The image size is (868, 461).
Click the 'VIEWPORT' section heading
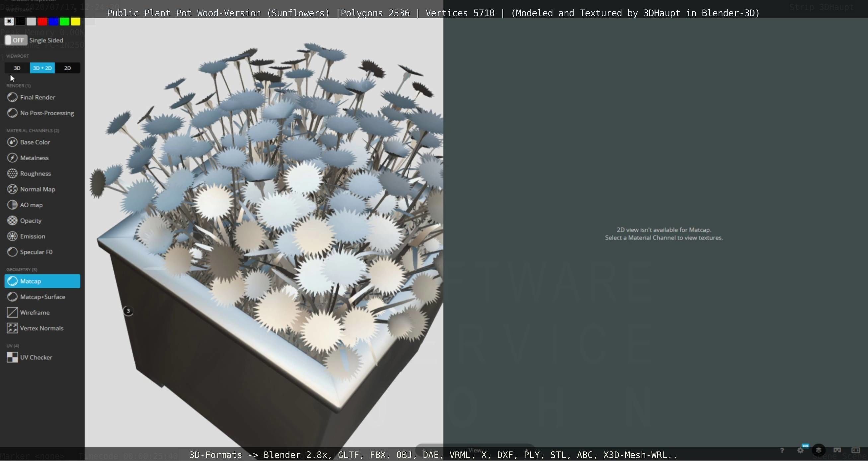(18, 56)
